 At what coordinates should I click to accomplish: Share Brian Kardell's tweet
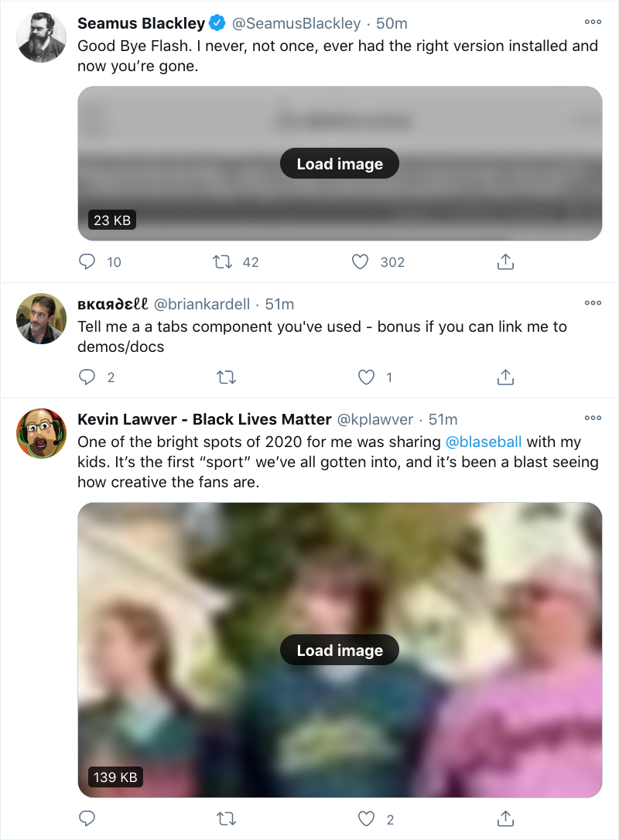click(x=505, y=377)
